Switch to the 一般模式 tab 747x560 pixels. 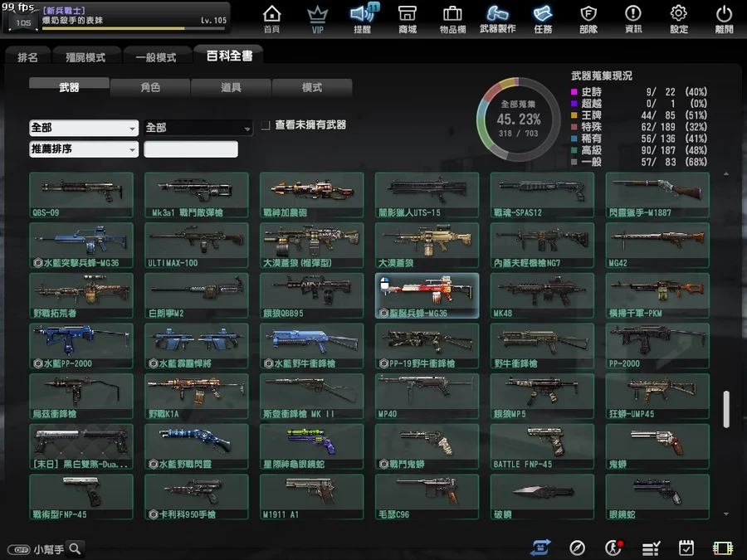click(x=156, y=57)
